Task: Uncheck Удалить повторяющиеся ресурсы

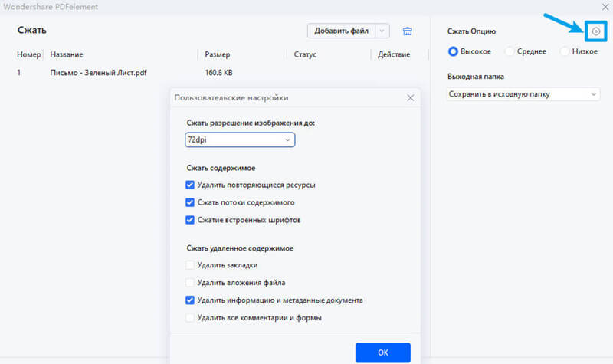Action: [190, 185]
